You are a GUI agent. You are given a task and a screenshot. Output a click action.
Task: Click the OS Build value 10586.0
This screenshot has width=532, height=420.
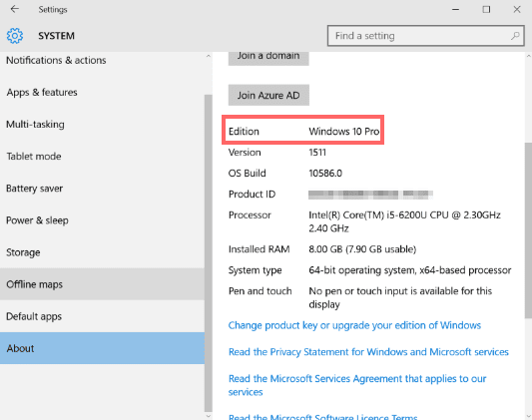[x=325, y=174]
